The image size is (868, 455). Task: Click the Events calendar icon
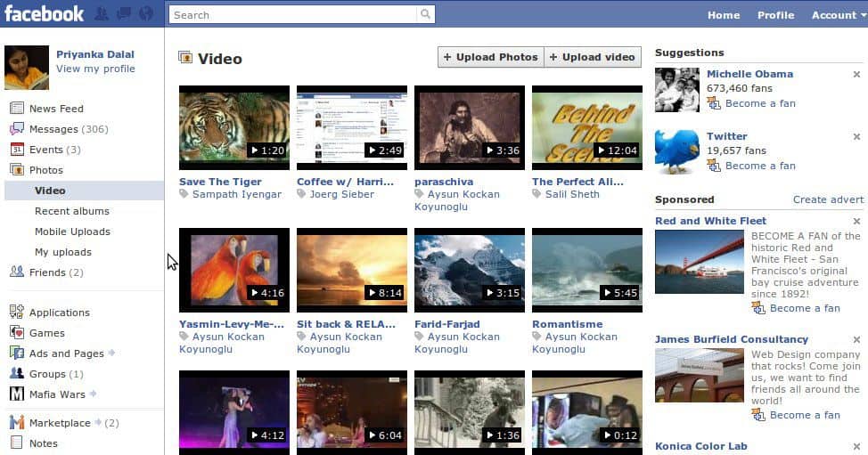point(17,149)
